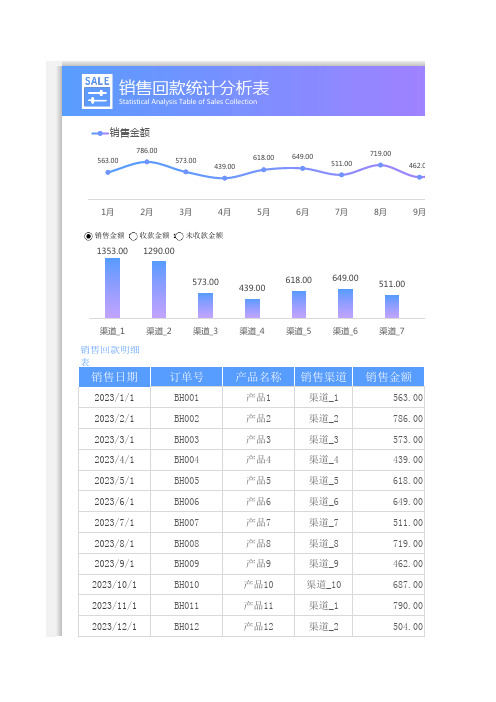Click the SALE logo icon in header
Viewport: 496px width, 702px height.
[x=97, y=91]
